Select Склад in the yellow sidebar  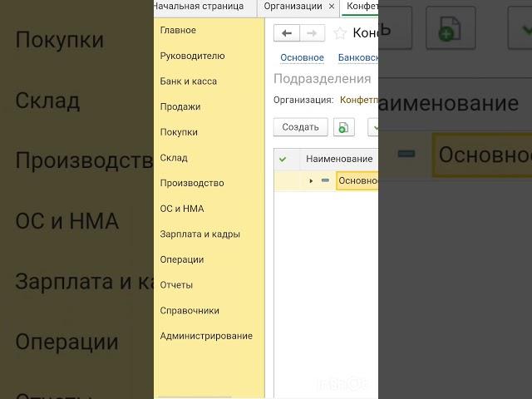[x=174, y=157]
